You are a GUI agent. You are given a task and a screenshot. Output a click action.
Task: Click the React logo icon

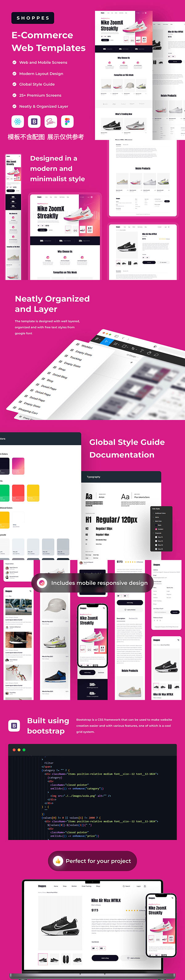coord(18,121)
